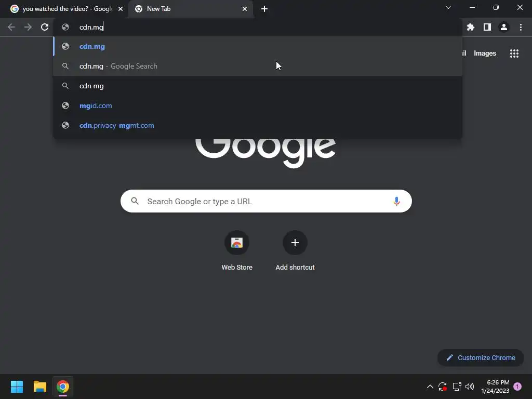532x399 pixels.
Task: Open the volume tray icon
Action: [470, 387]
